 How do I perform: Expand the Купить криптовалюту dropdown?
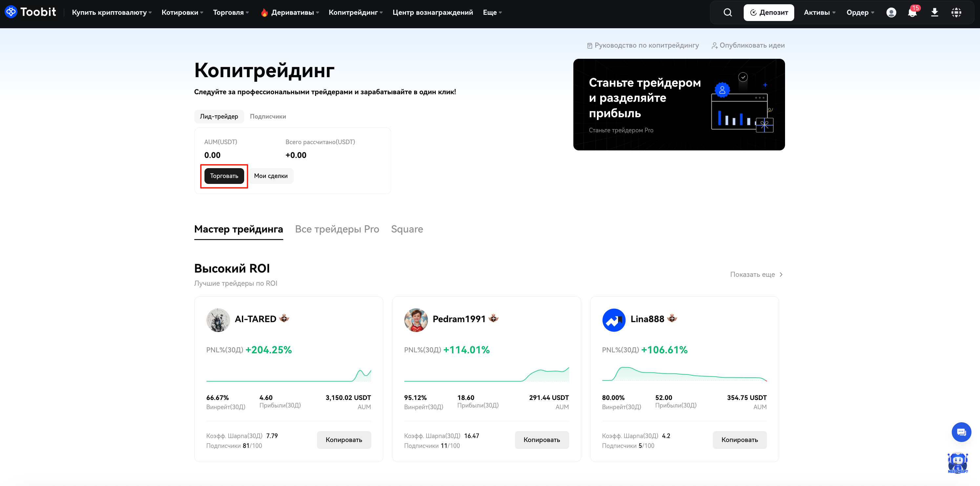112,12
